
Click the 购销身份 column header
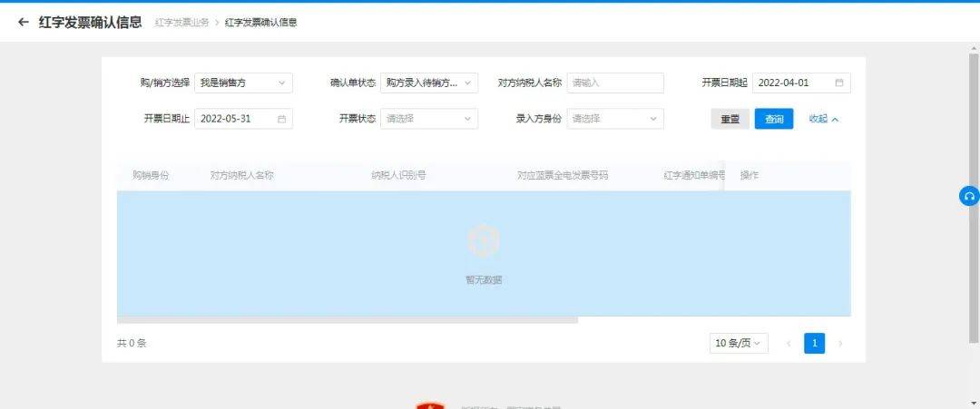click(151, 175)
